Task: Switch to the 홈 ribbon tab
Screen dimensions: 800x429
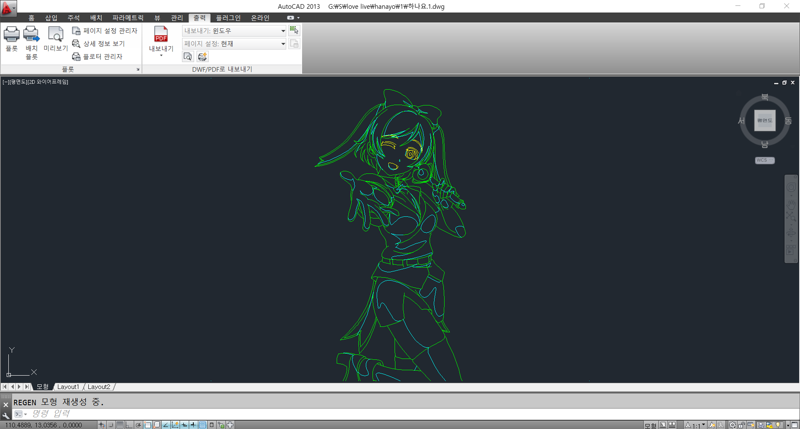Action: coord(32,18)
